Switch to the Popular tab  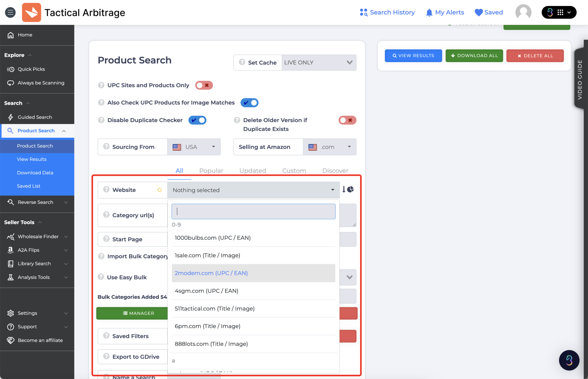click(211, 170)
